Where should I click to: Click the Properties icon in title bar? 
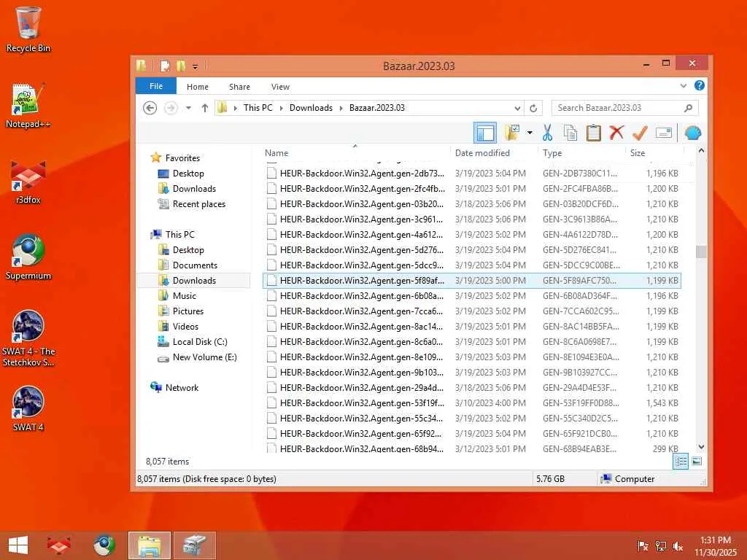[165, 66]
